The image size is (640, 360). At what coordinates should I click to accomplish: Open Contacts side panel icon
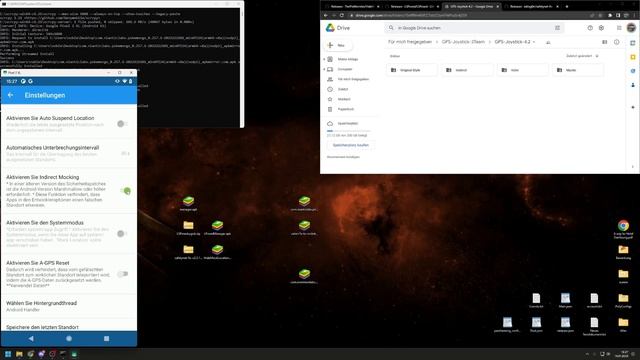coord(633,85)
